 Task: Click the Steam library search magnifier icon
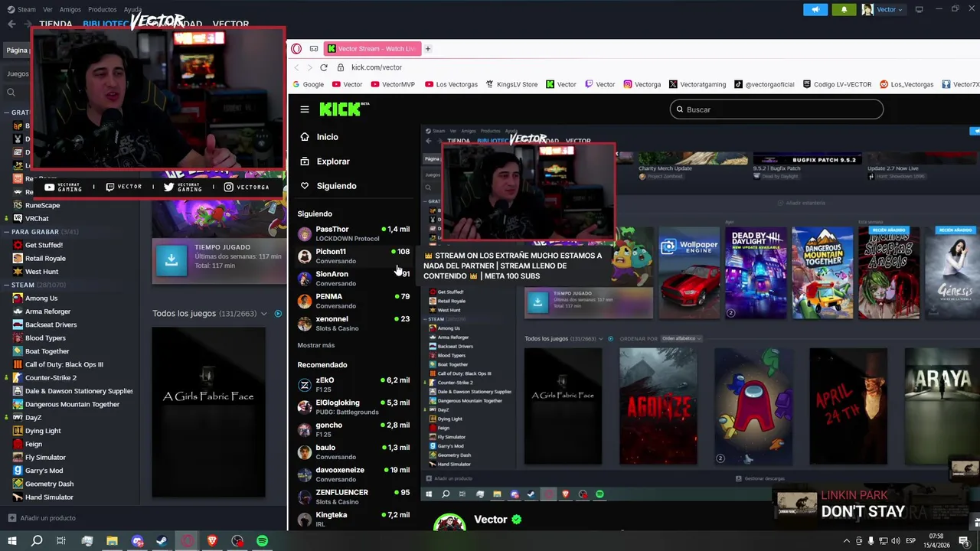point(11,93)
